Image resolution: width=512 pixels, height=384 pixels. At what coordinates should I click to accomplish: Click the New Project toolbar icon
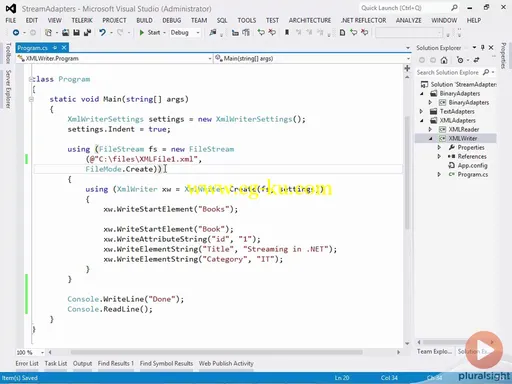click(x=48, y=32)
